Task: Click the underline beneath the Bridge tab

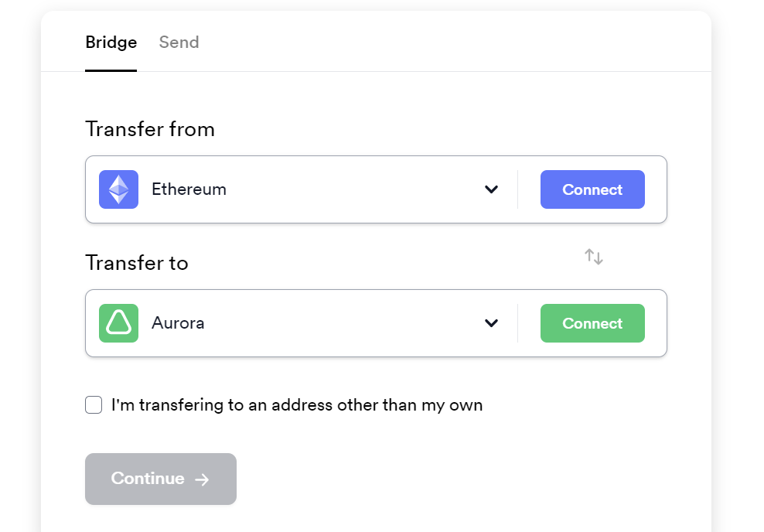Action: pos(111,70)
